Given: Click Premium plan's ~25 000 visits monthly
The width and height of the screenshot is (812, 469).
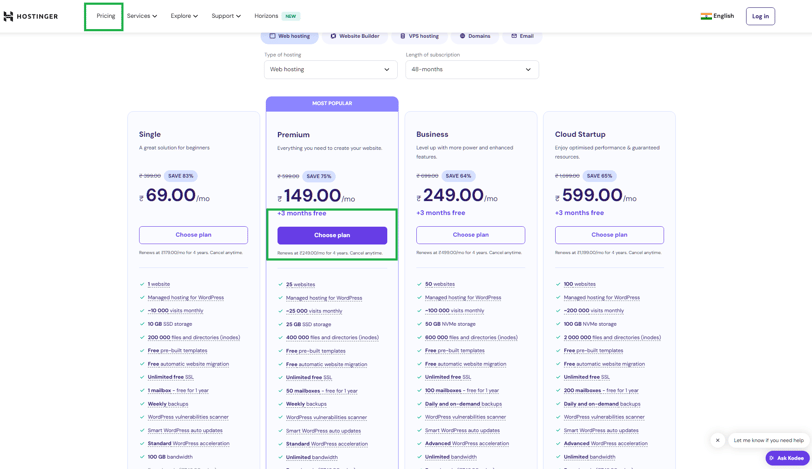Looking at the screenshot, I should (x=314, y=311).
